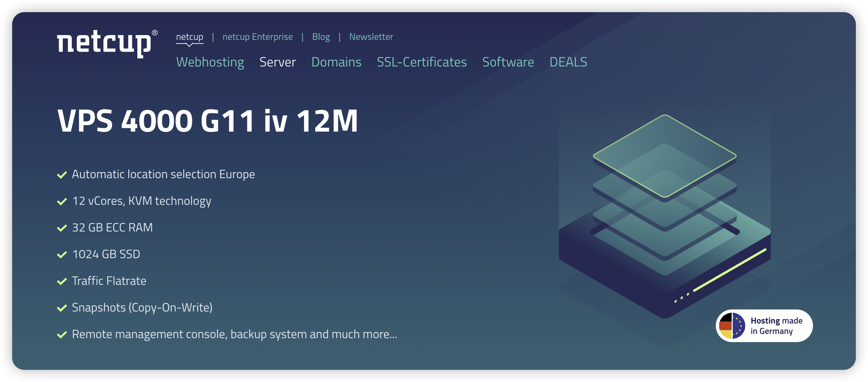This screenshot has width=868, height=382.
Task: Click the checkmark beside 12 vCores
Action: (x=62, y=201)
